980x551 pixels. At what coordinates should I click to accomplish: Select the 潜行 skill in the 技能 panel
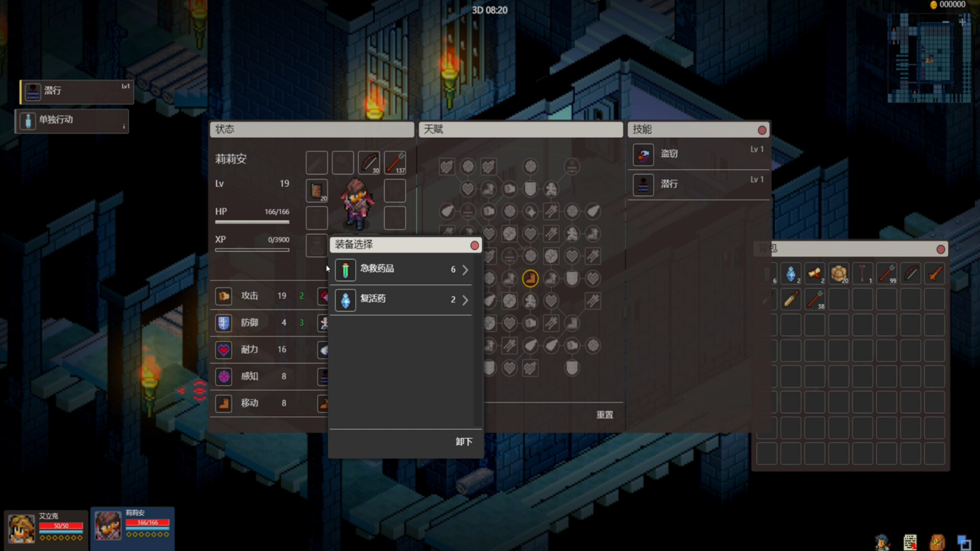(643, 185)
